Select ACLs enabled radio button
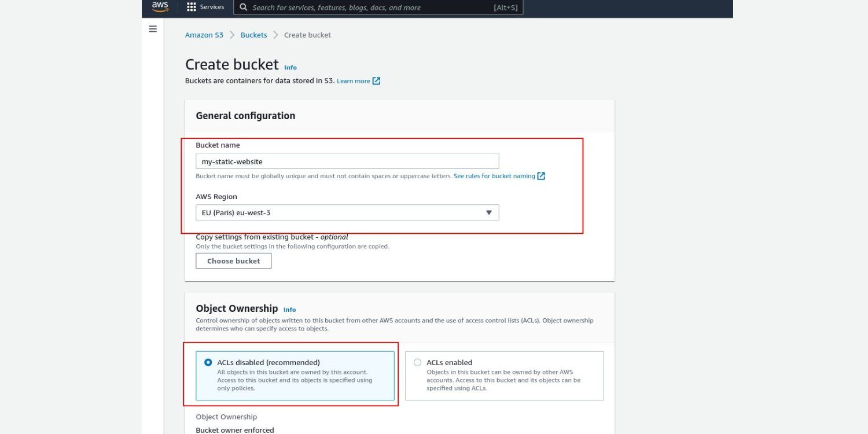This screenshot has width=868, height=434. [x=418, y=362]
